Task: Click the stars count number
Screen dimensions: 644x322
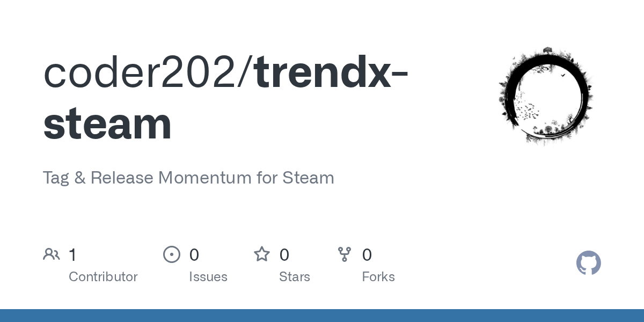Action: click(x=284, y=255)
